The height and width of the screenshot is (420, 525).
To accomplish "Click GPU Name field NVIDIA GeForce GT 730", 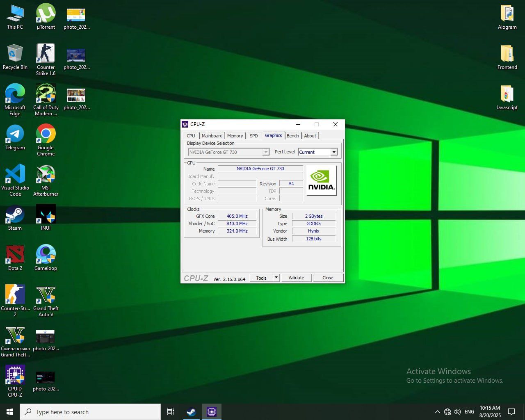I will tap(260, 169).
